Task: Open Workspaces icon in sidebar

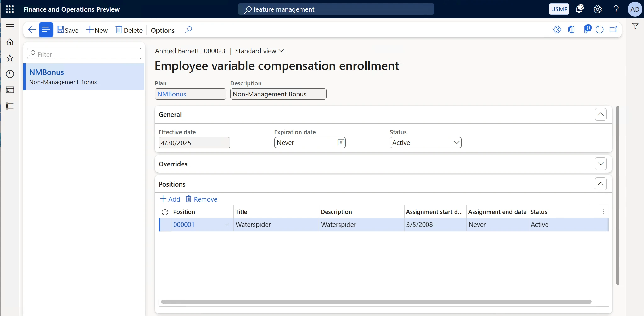Action: tap(10, 90)
